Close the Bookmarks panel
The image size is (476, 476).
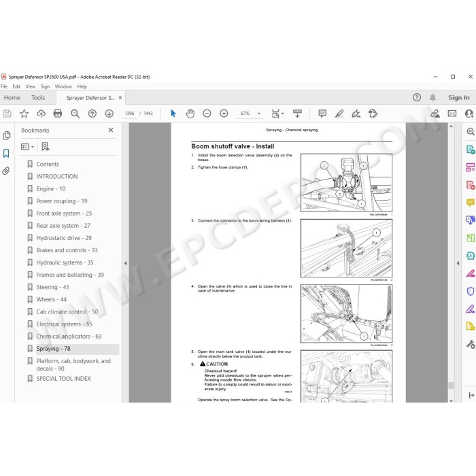pos(111,130)
